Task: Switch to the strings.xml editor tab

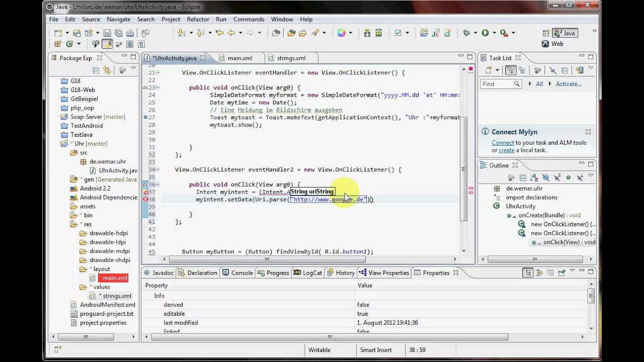Action: click(x=291, y=58)
